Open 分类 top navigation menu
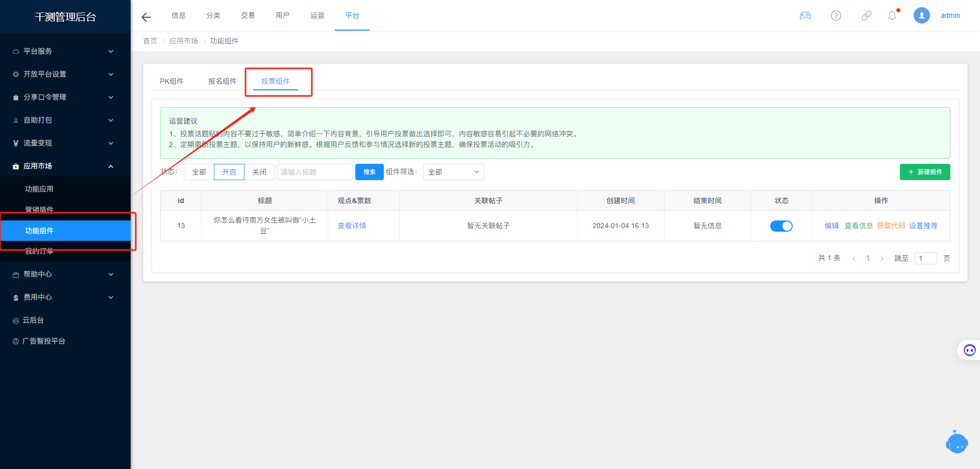Viewport: 980px width, 469px height. [x=213, y=15]
